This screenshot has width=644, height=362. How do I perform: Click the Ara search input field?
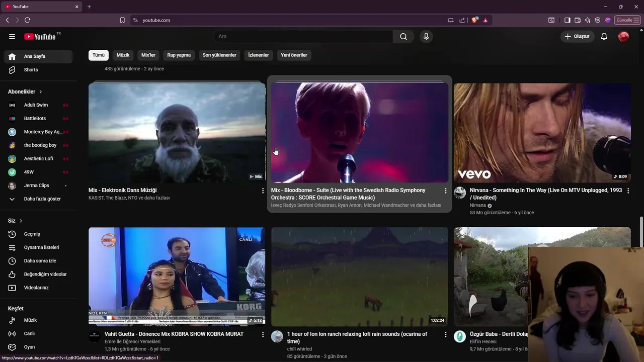pos(303,36)
